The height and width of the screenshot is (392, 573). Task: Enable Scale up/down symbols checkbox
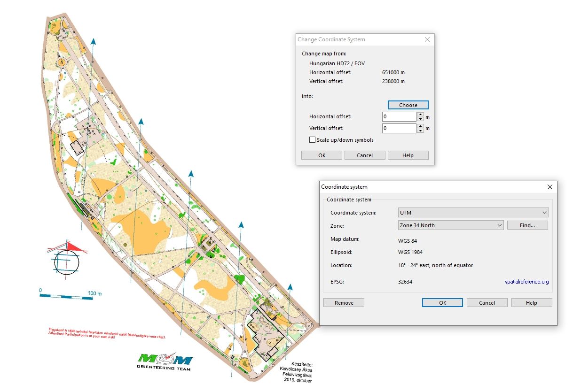click(x=312, y=140)
